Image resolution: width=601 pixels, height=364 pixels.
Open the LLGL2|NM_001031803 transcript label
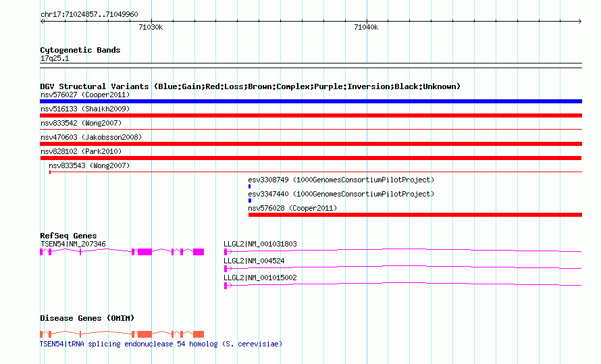(x=260, y=244)
